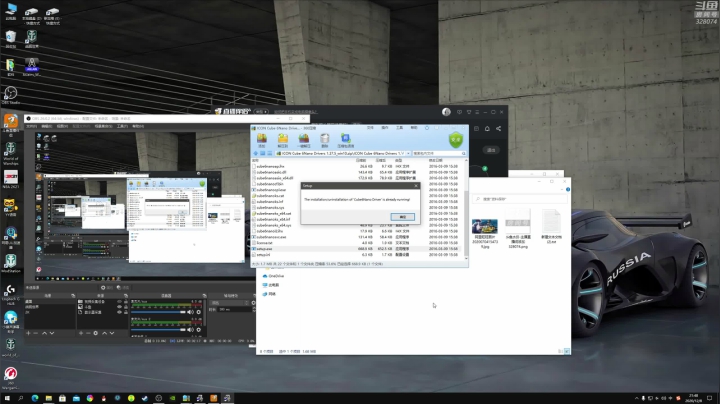720x404 pixels.
Task: Add a new source with plus in OBS
Action: click(81, 333)
